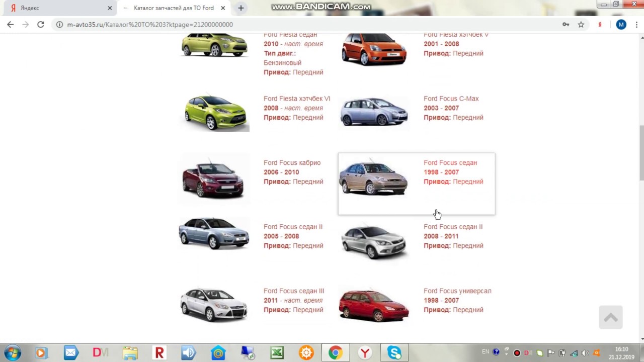Viewport: 644px width, 362px height.
Task: Open the orange wheel app taskbar icon
Action: click(306, 353)
